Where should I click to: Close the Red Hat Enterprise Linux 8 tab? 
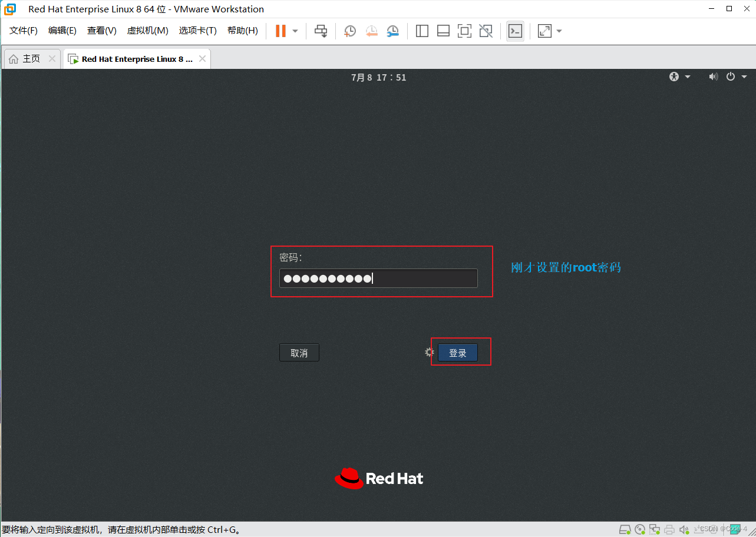[x=202, y=59]
